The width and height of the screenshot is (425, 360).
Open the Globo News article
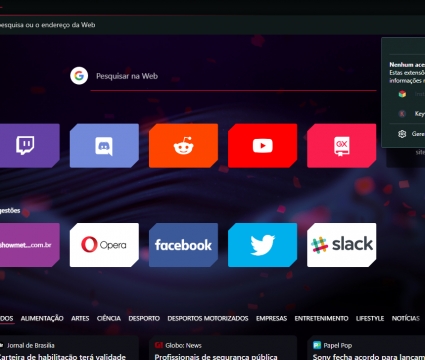pyautogui.click(x=223, y=348)
